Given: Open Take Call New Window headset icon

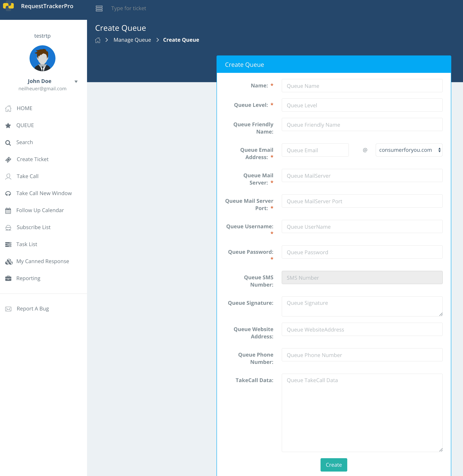Looking at the screenshot, I should pos(8,193).
